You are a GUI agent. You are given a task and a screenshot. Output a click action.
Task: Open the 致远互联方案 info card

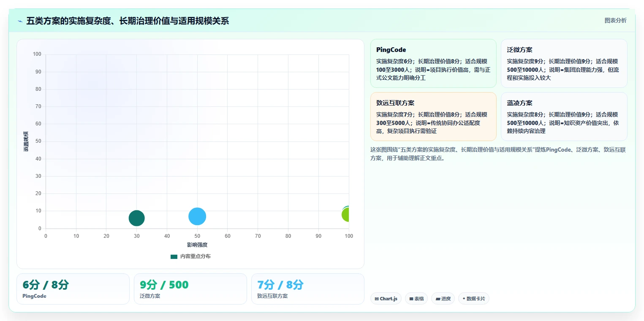tap(433, 117)
